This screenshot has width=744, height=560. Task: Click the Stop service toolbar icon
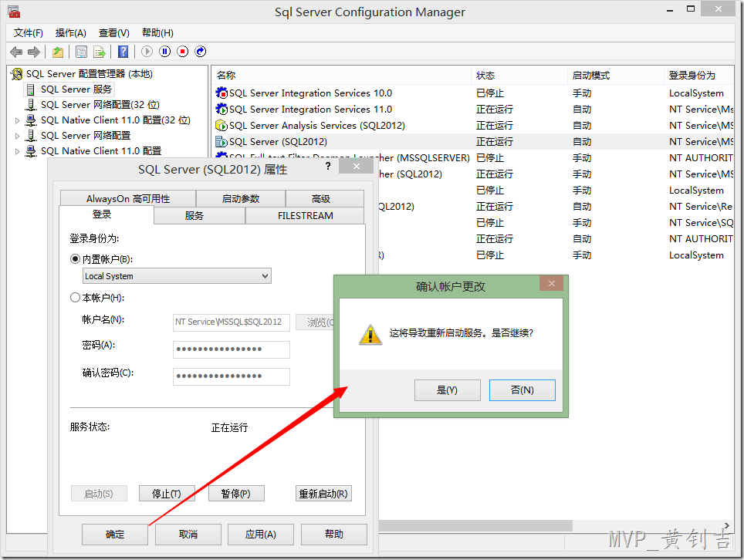click(183, 51)
